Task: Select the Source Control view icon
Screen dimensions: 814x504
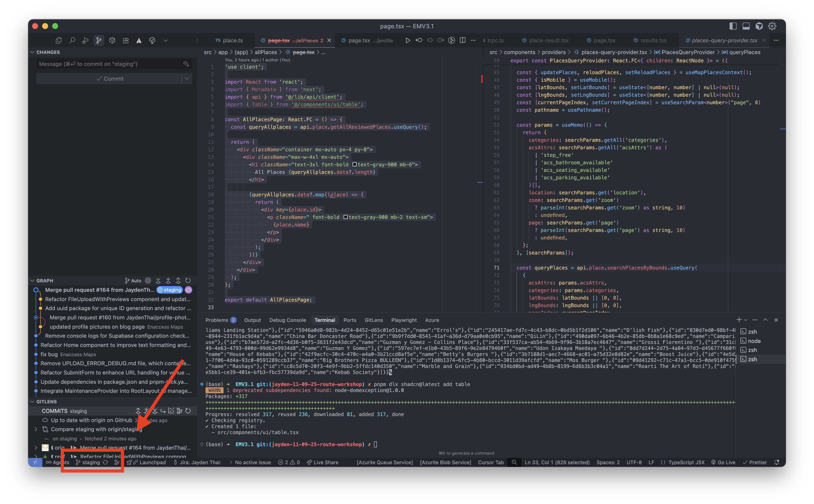Action: click(99, 40)
